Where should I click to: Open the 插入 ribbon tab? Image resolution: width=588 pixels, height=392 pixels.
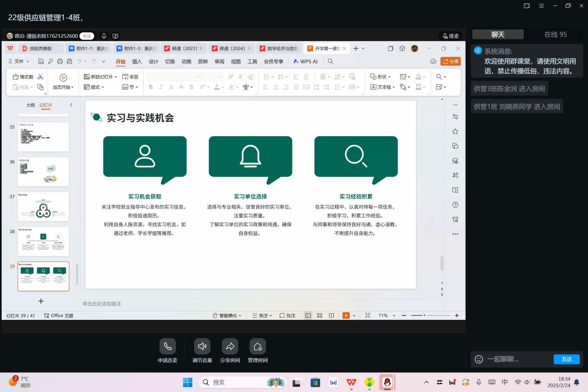coord(137,62)
